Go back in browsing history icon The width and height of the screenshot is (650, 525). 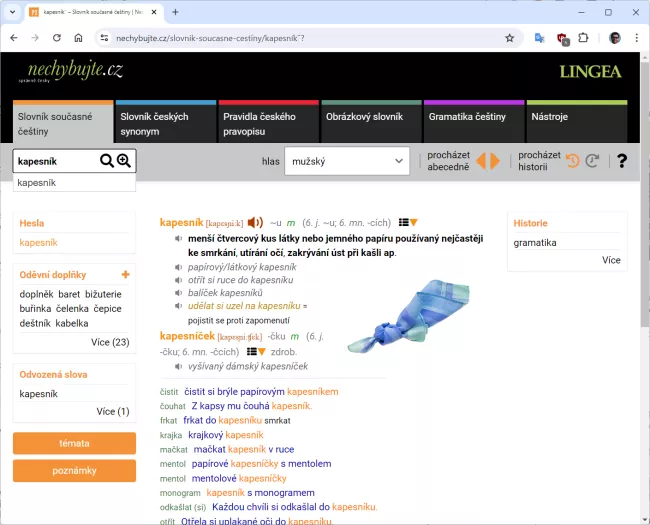[573, 161]
